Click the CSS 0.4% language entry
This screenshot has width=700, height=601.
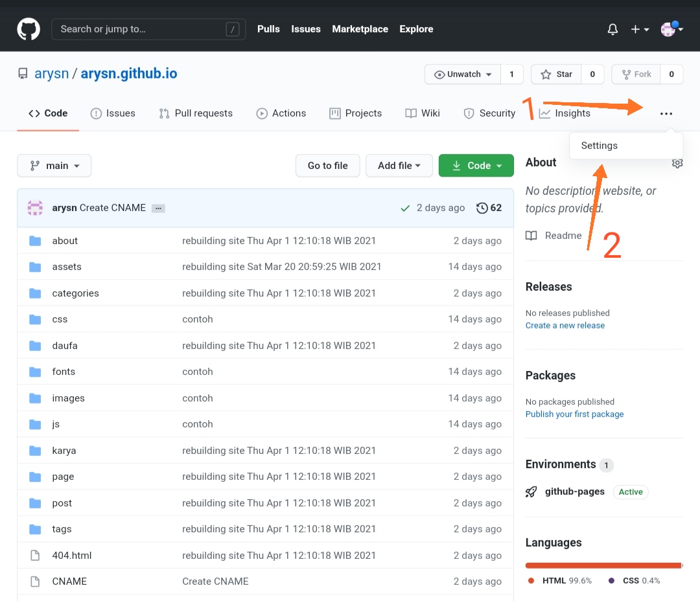tap(634, 581)
